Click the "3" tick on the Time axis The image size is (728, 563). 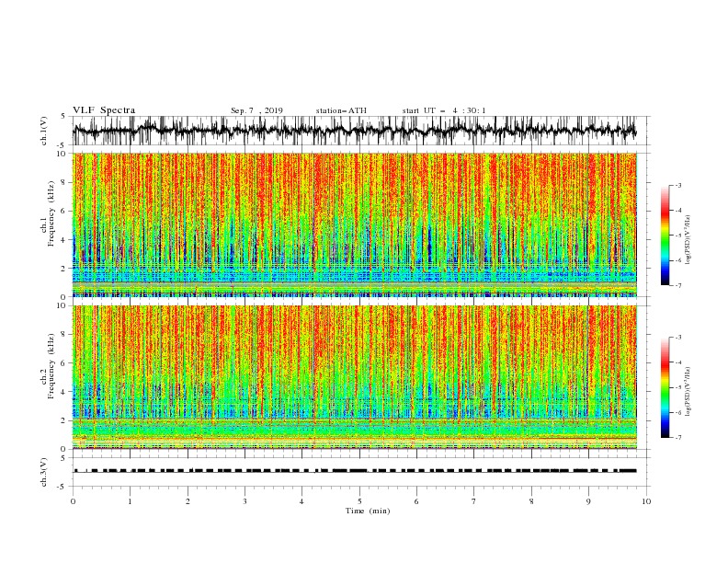245,501
